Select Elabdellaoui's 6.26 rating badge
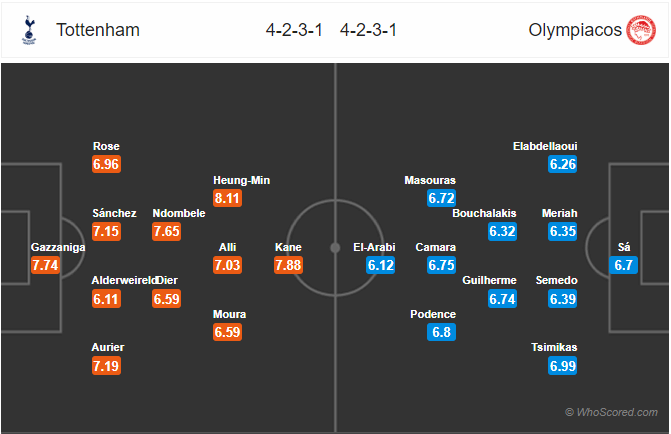Screen dimensions: 671x434 [563, 164]
